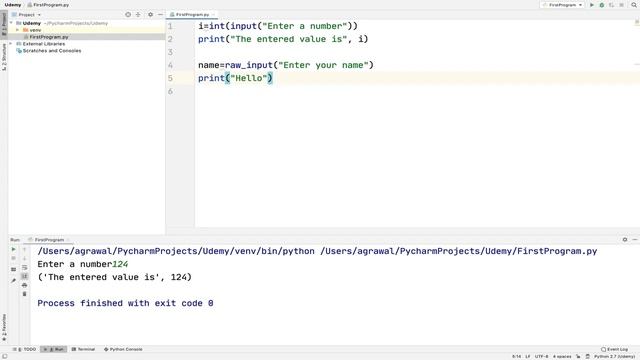This screenshot has width=640, height=360.
Task: Toggle the Structure side tool window
Action: point(4,57)
